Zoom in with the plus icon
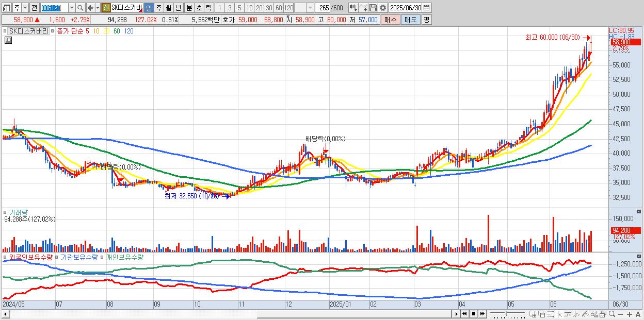The width and height of the screenshot is (644, 320). tap(630, 314)
